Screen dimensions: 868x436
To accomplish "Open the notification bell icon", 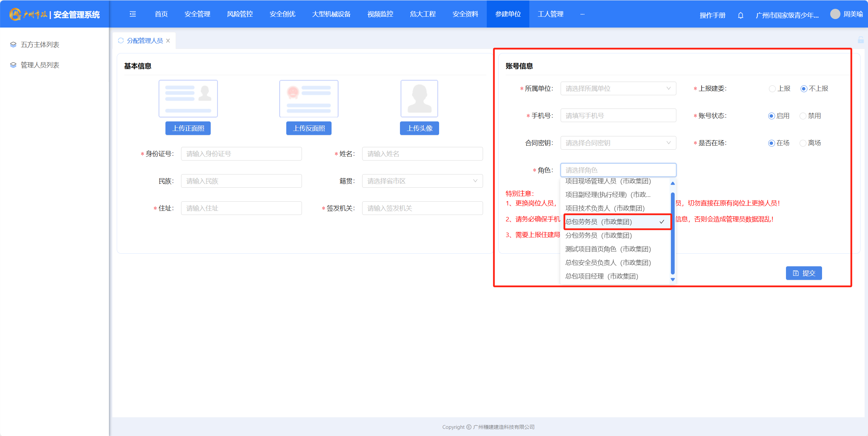I will point(740,15).
